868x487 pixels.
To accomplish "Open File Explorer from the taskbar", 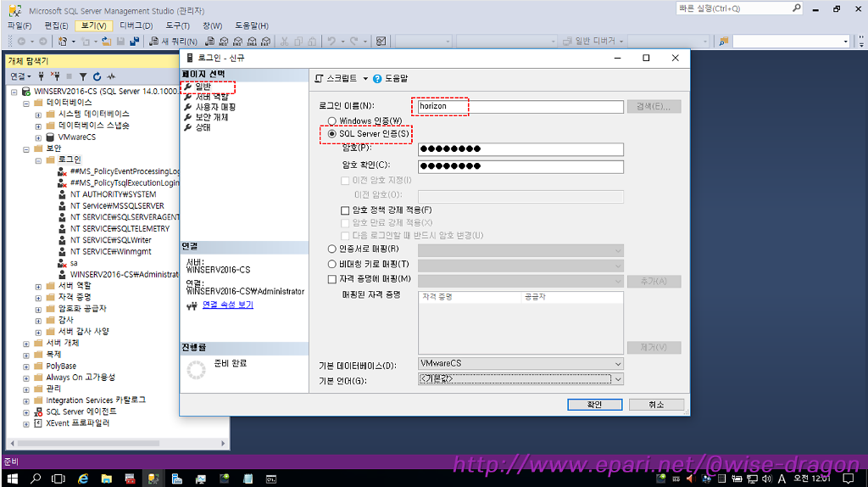I will 106,479.
